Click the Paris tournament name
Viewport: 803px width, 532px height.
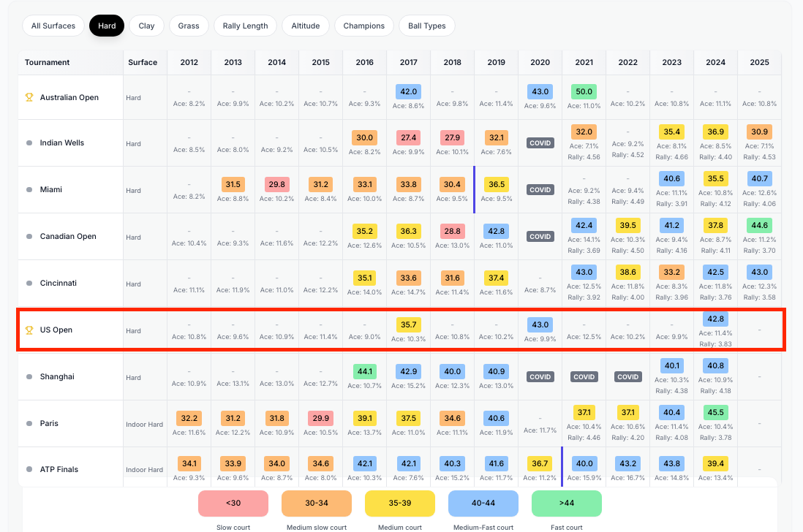tap(49, 423)
